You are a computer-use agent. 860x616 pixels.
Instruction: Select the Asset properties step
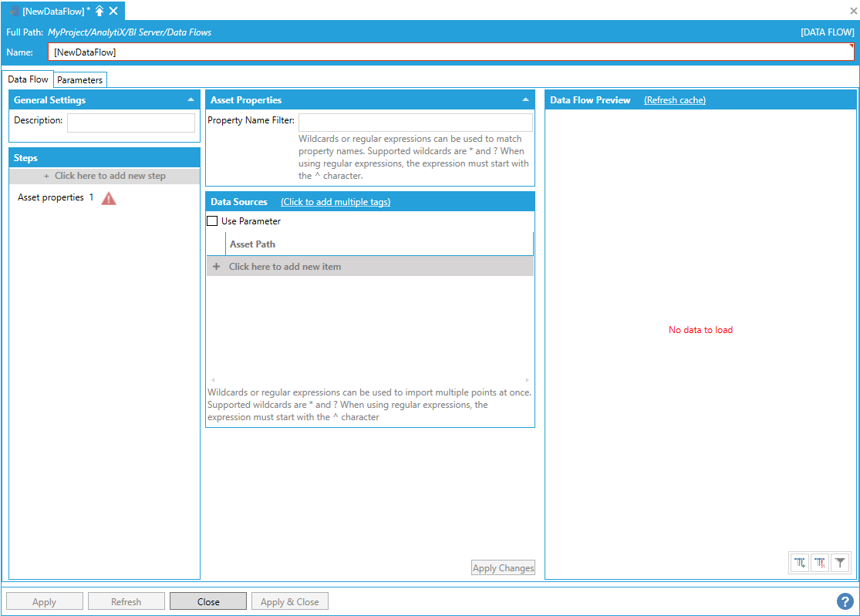(51, 197)
